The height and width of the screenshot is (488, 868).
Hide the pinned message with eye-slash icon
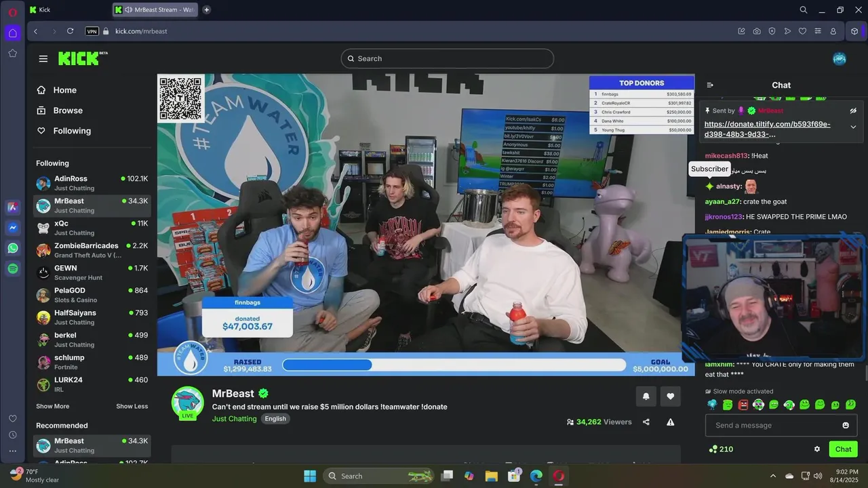coord(853,110)
